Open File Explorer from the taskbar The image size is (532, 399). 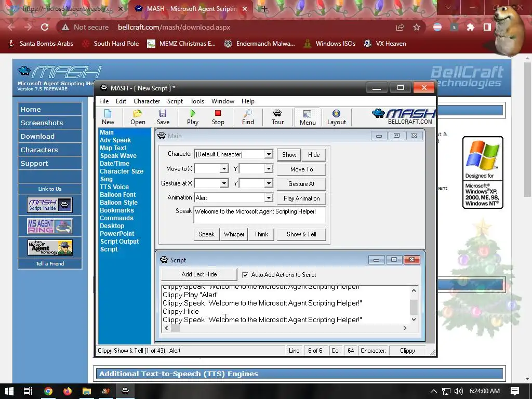(x=87, y=391)
